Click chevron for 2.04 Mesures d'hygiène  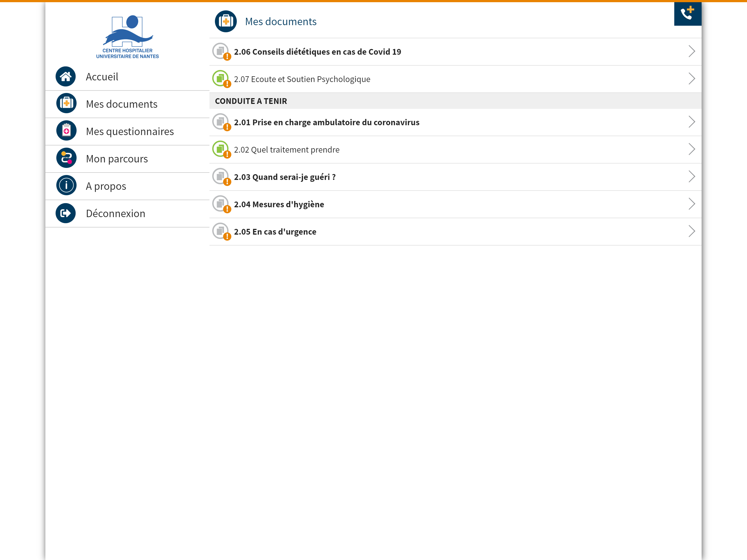click(691, 204)
